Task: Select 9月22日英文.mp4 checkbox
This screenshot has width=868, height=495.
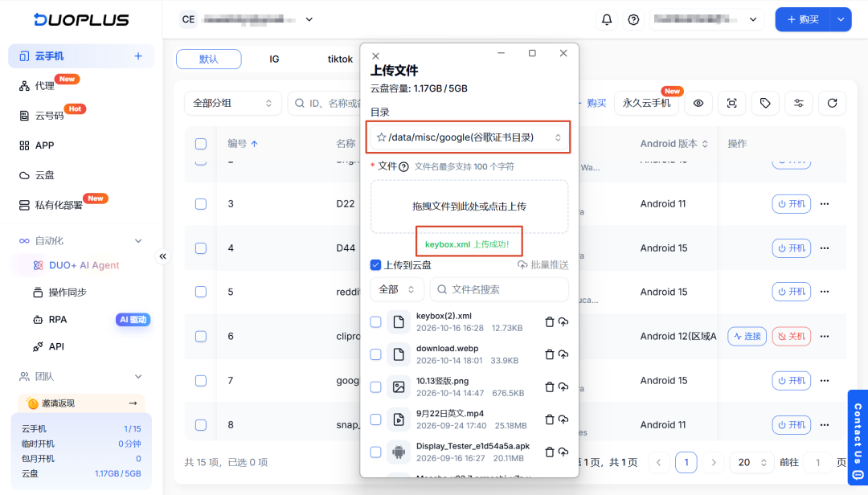Action: pos(375,419)
